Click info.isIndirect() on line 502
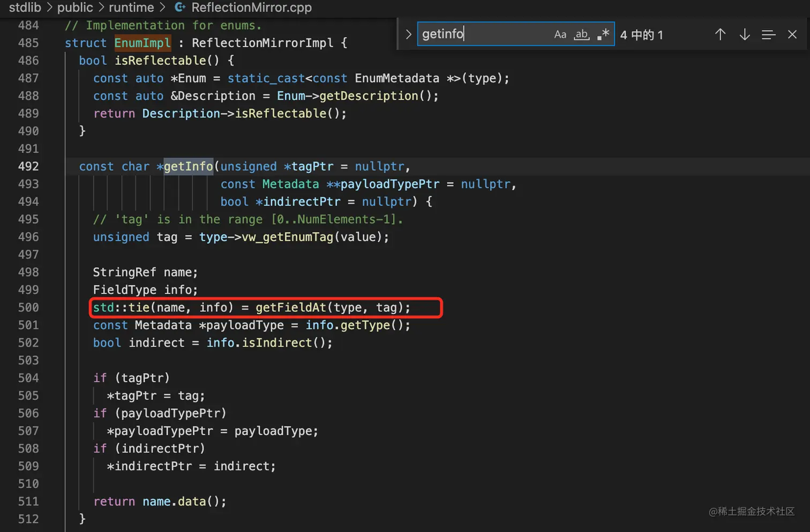 (x=269, y=342)
